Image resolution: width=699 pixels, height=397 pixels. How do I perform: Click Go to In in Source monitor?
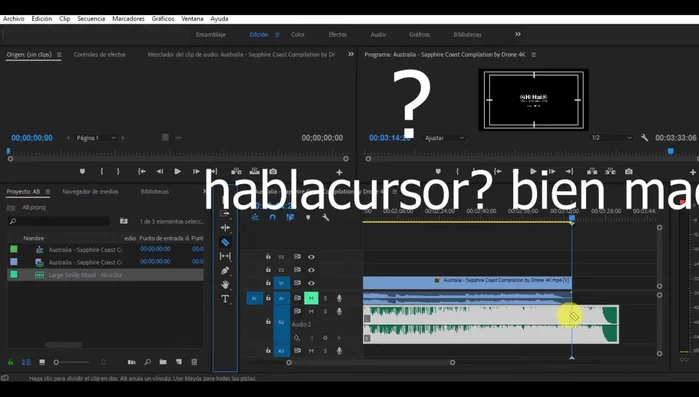coord(142,172)
